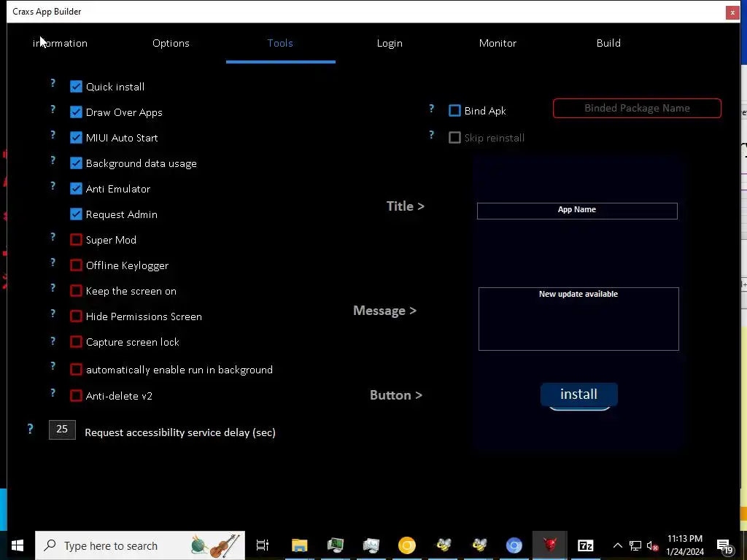View help for Super Mod option

pos(53,237)
